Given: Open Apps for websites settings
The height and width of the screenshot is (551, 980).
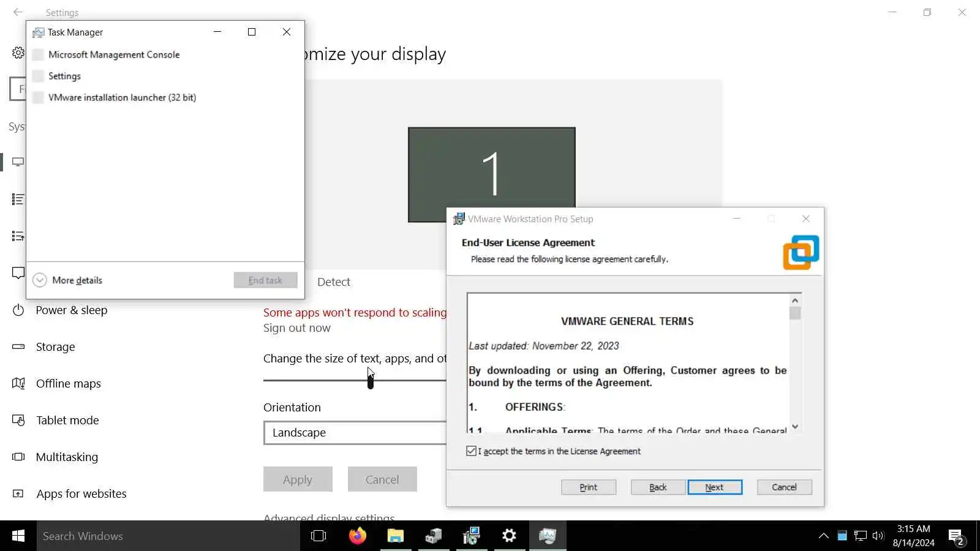Looking at the screenshot, I should 81,494.
